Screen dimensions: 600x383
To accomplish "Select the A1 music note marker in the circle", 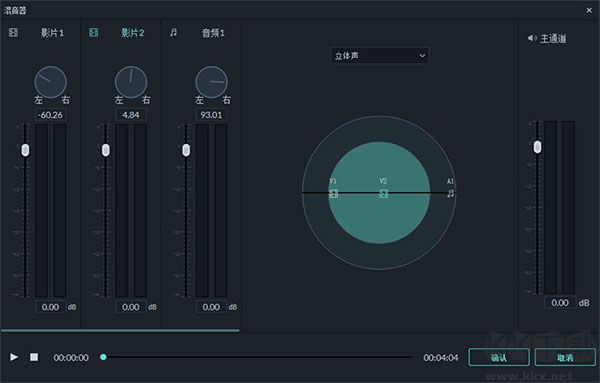I will (x=451, y=194).
